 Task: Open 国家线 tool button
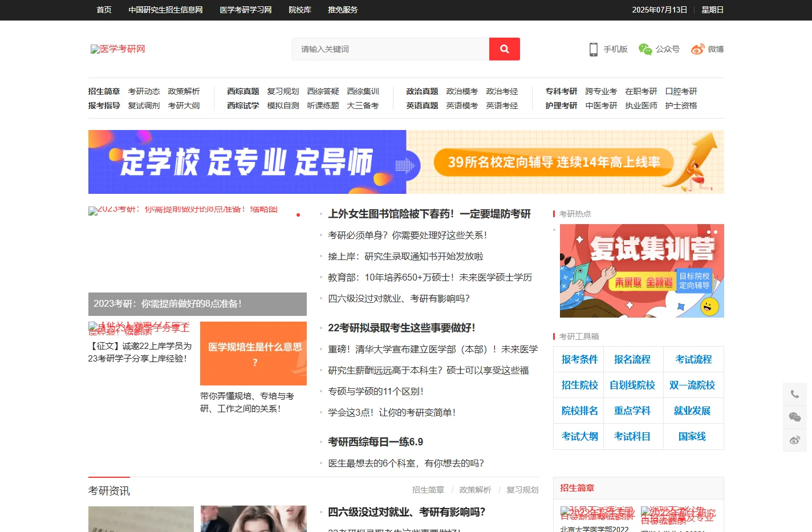[x=692, y=436]
